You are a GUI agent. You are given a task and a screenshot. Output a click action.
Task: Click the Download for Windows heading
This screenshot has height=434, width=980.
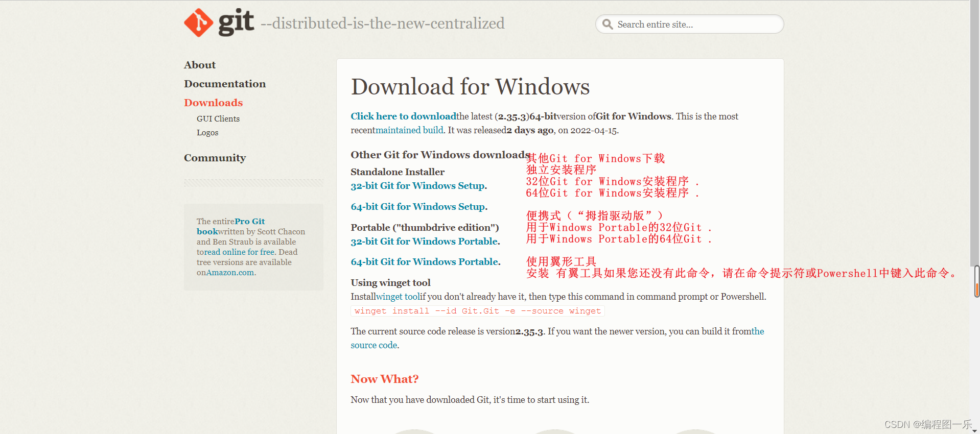[x=470, y=86]
